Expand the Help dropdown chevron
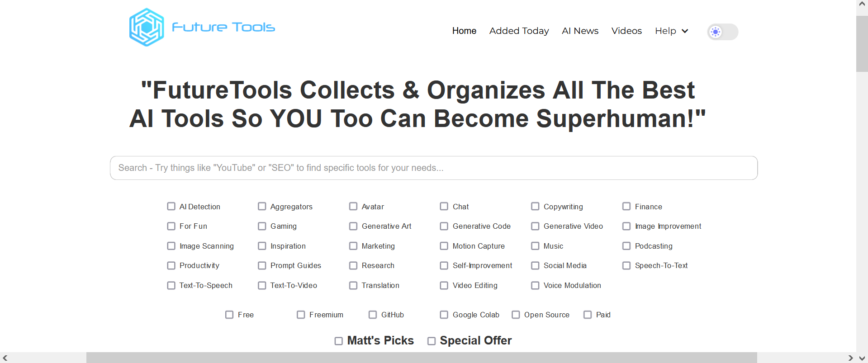The image size is (868, 363). (685, 31)
